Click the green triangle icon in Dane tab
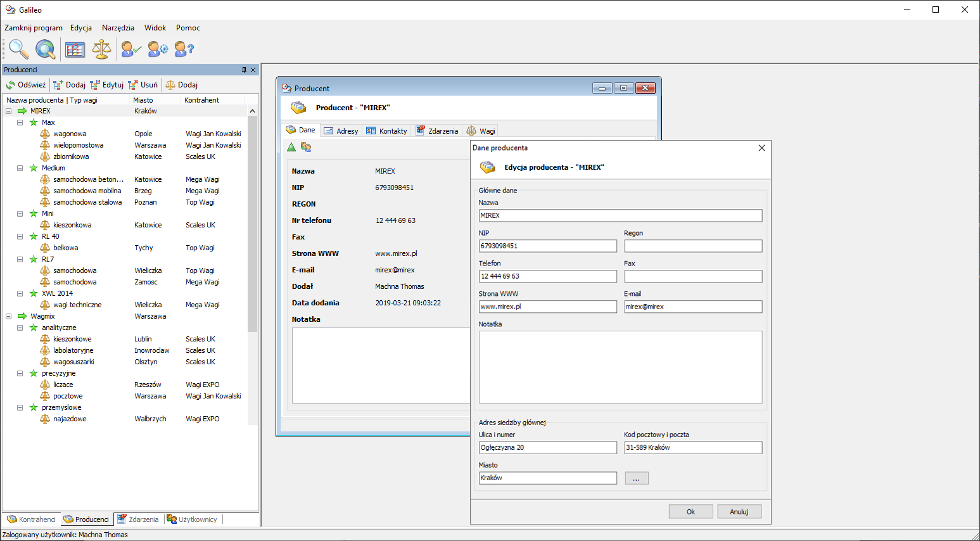 point(291,147)
